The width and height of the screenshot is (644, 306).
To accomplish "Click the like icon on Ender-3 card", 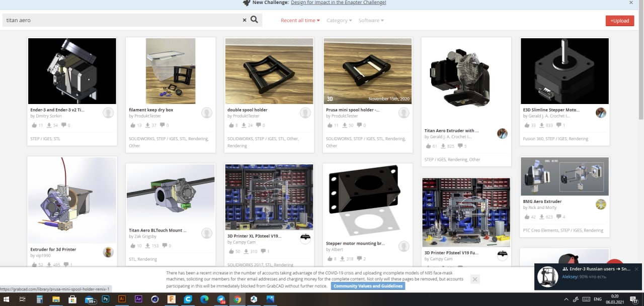I will pyautogui.click(x=34, y=125).
